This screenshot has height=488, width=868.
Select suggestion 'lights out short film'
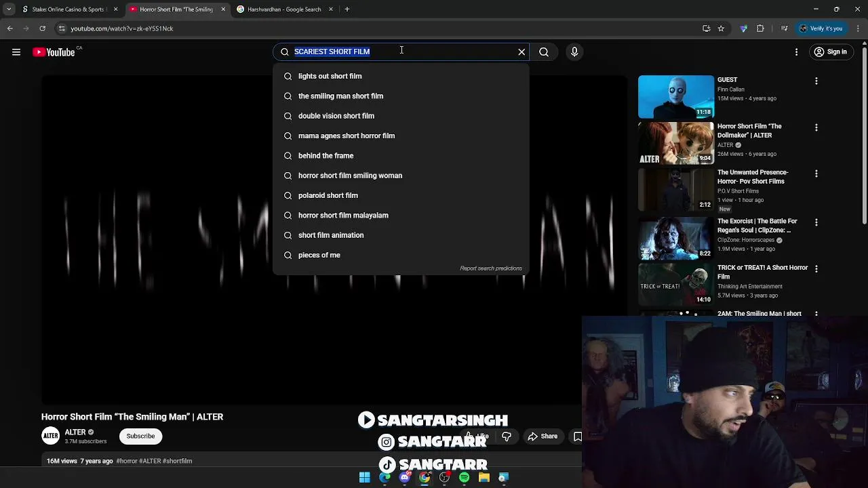coord(401,76)
